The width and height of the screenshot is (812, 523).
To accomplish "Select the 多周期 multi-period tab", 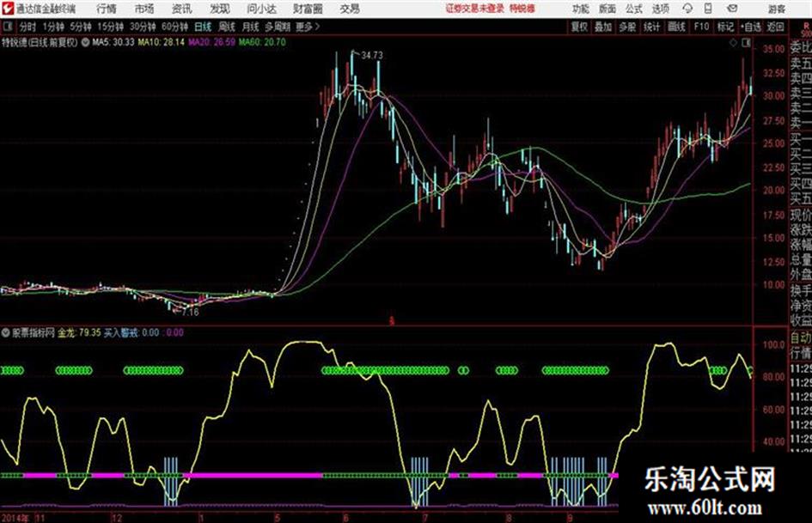I will [278, 27].
